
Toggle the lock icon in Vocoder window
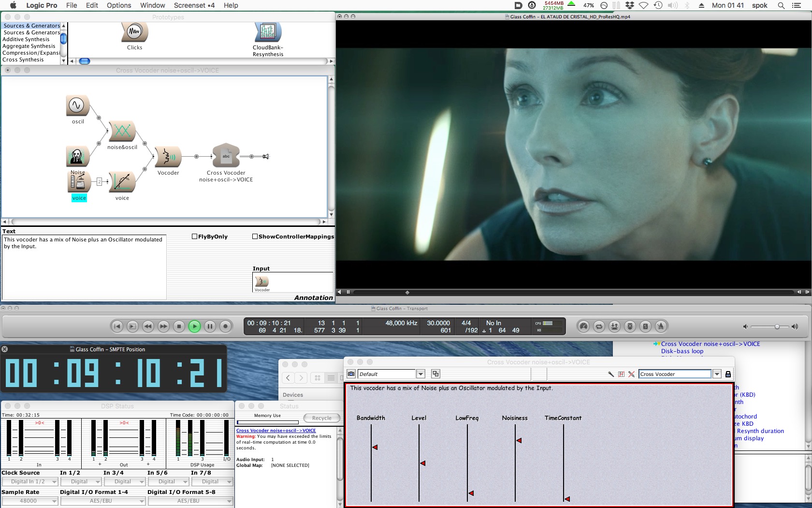728,374
